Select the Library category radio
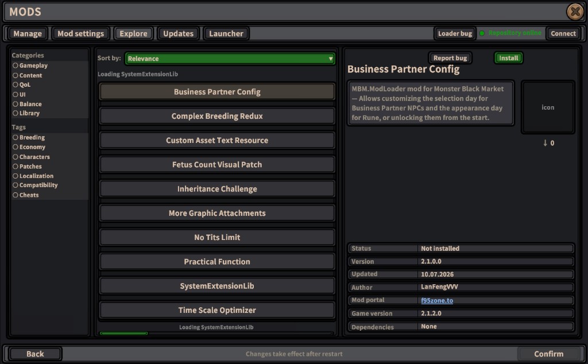The height and width of the screenshot is (364, 588). tap(16, 113)
